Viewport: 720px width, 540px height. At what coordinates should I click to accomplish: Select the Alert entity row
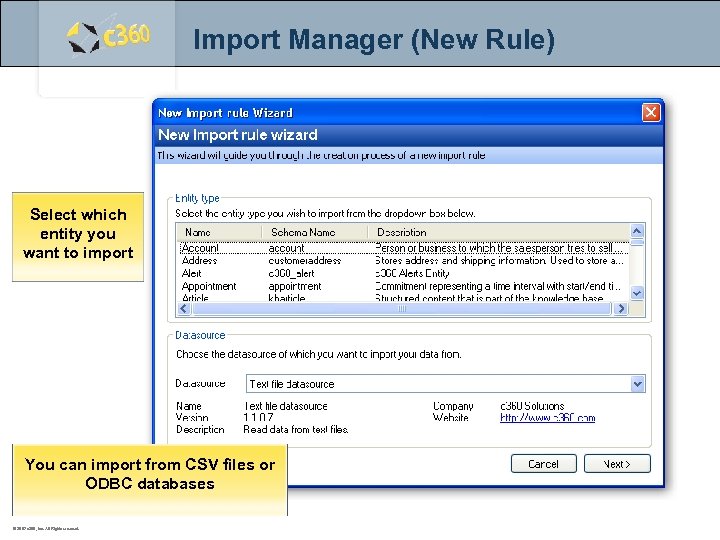coord(403,274)
